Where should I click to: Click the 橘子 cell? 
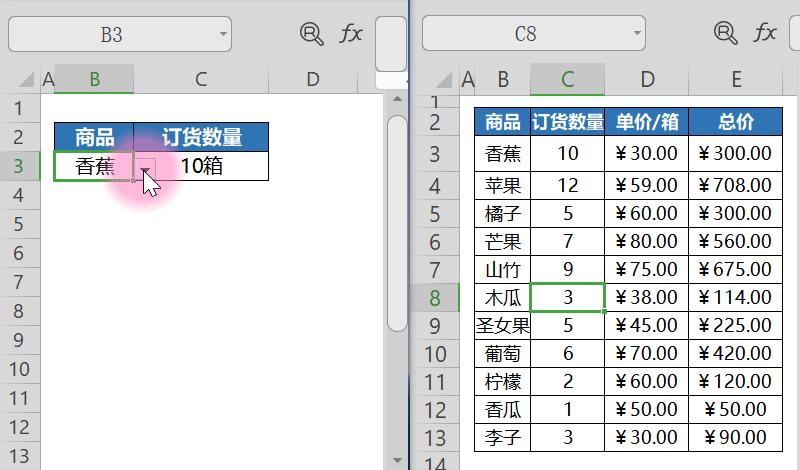(503, 213)
